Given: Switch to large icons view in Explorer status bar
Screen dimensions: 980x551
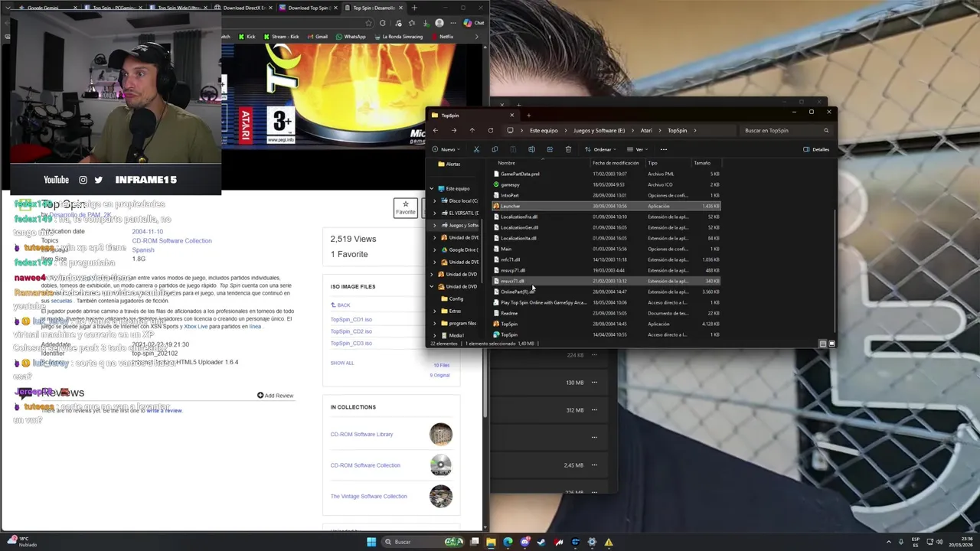Looking at the screenshot, I should coord(831,344).
